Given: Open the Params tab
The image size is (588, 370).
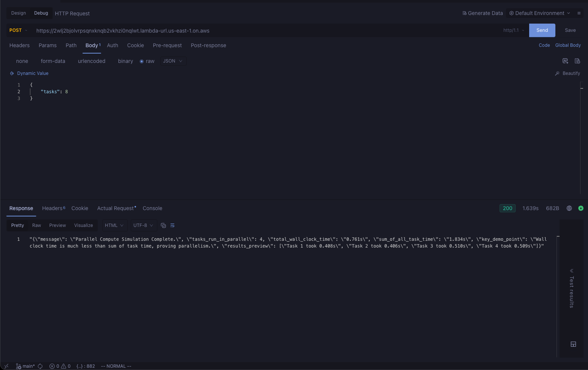Looking at the screenshot, I should pyautogui.click(x=48, y=45).
